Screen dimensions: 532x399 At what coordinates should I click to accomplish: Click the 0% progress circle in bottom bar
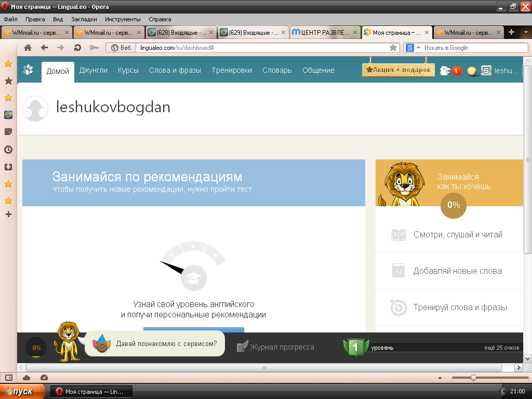point(36,348)
